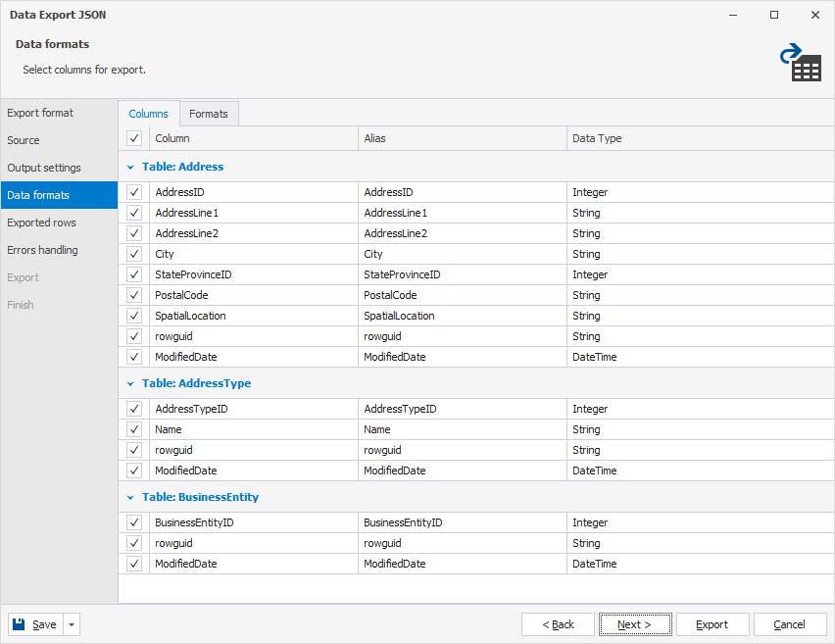Click the Column header of grid
This screenshot has width=835, height=644.
point(254,138)
